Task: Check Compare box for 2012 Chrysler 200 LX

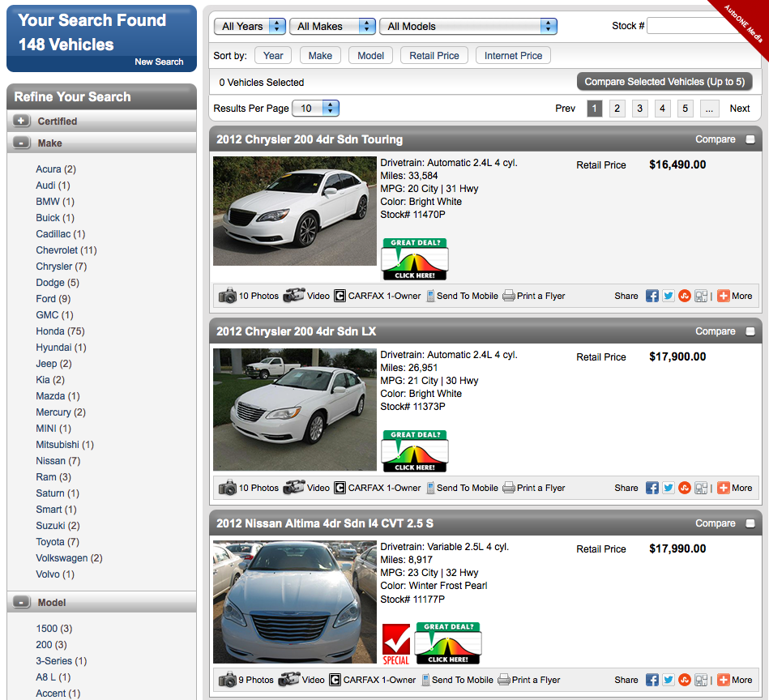Action: pyautogui.click(x=750, y=332)
